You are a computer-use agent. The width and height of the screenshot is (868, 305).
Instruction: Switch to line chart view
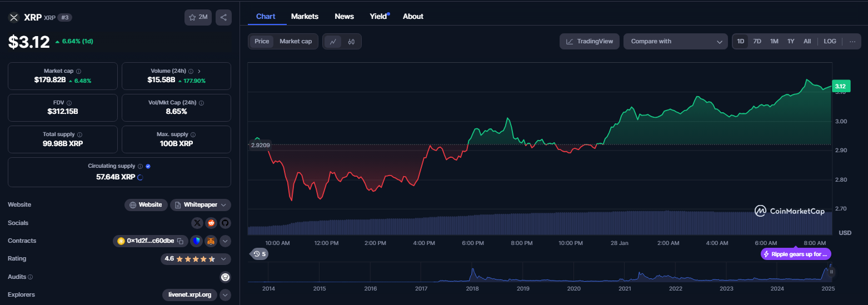click(x=333, y=41)
